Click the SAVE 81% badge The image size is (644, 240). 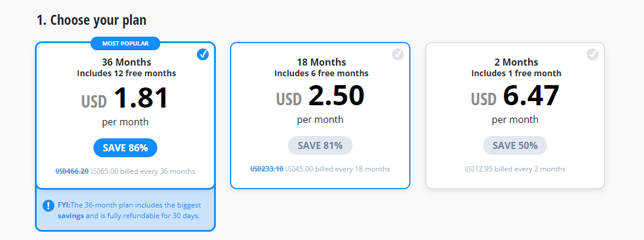[x=320, y=145]
